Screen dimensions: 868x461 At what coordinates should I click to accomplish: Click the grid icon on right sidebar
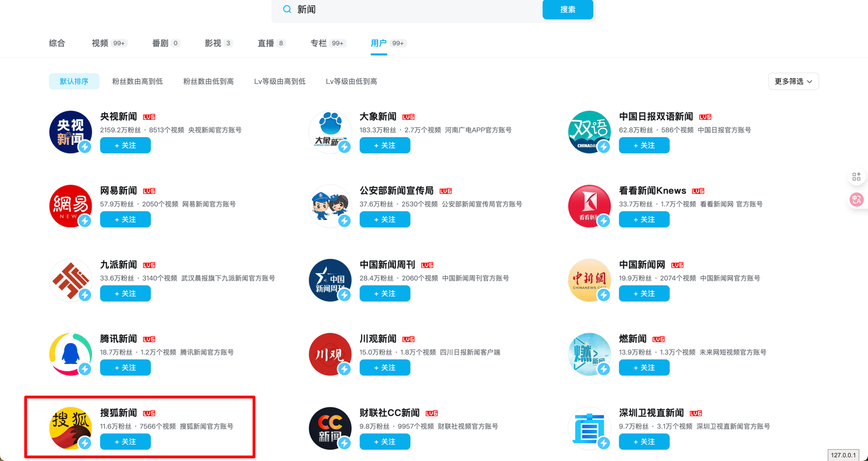(856, 177)
